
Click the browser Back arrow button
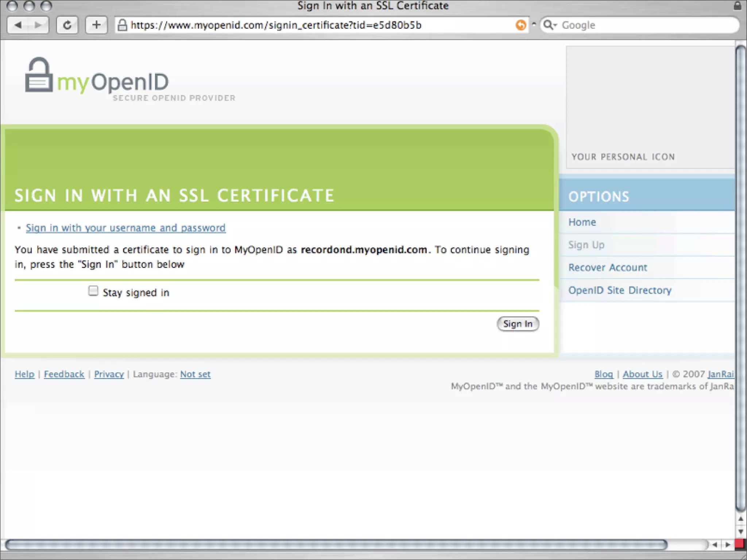(x=18, y=25)
